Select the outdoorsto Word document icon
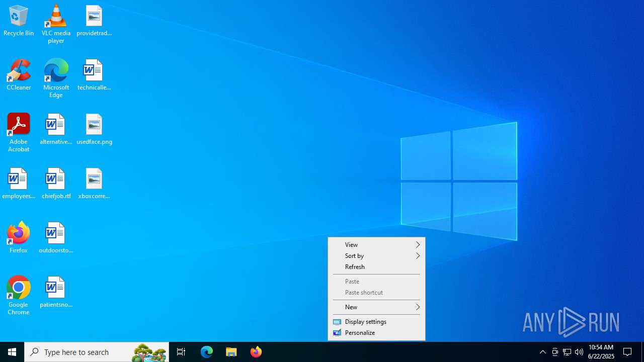Image resolution: width=644 pixels, height=362 pixels. [56, 238]
